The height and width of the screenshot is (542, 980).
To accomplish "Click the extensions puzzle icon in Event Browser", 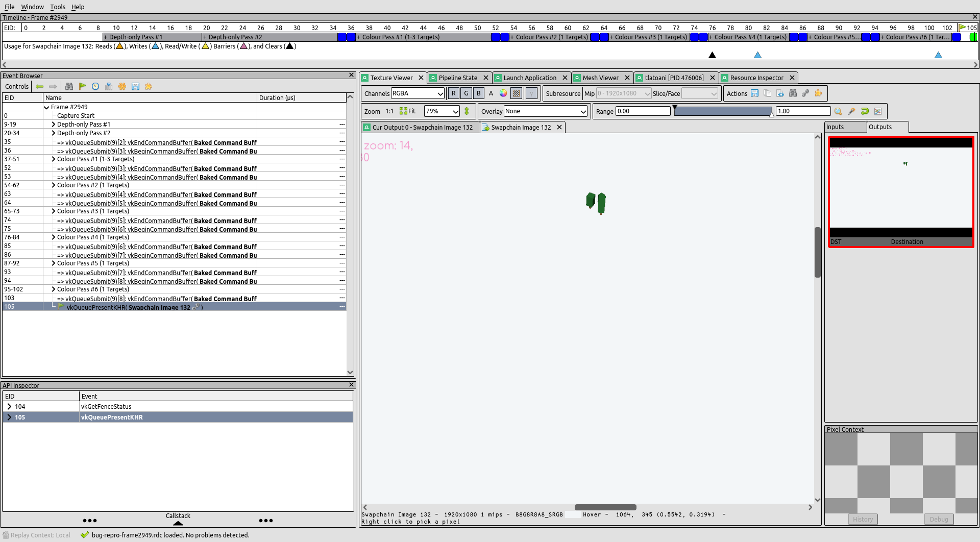I will coord(149,87).
